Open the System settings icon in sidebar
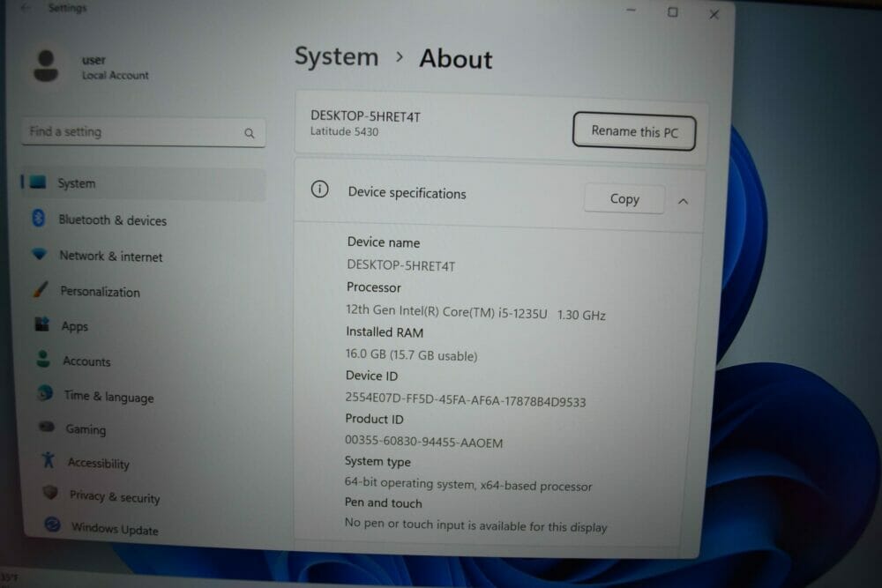 [38, 182]
